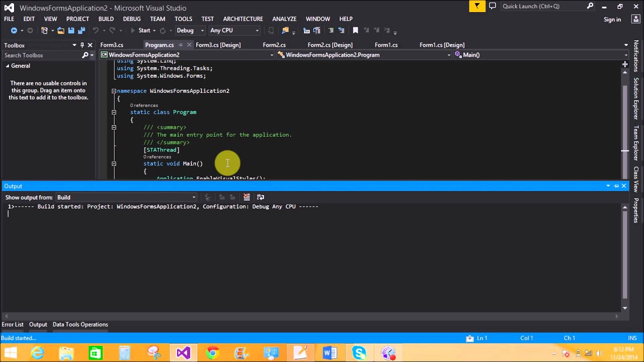Click the comment selected lines icon

(332, 31)
